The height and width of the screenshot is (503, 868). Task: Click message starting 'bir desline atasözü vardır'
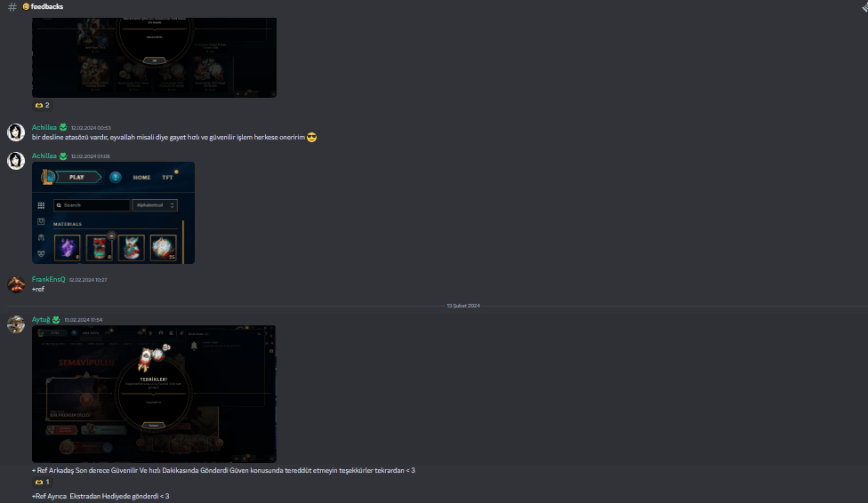[168, 137]
